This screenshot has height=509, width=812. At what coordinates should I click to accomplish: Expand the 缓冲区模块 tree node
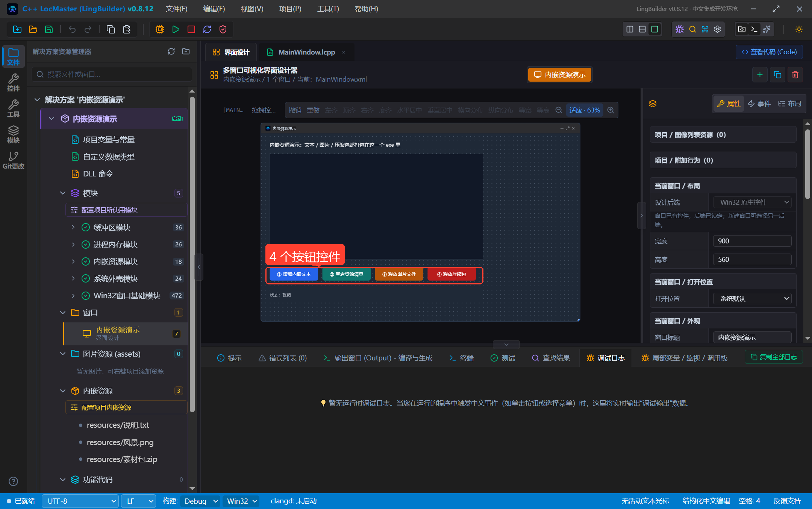73,228
